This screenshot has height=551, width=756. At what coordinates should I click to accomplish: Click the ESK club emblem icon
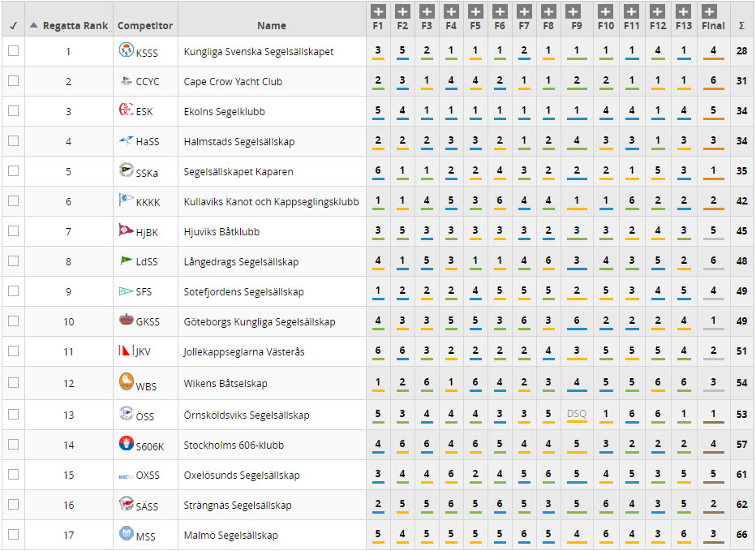(126, 110)
